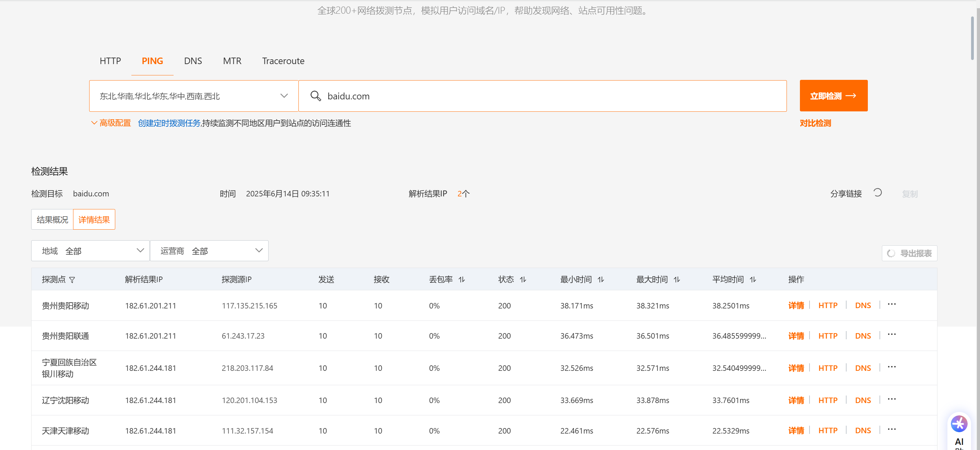This screenshot has width=980, height=450.
Task: Open 详情 for 贵州贵阳联通
Action: (x=796, y=336)
